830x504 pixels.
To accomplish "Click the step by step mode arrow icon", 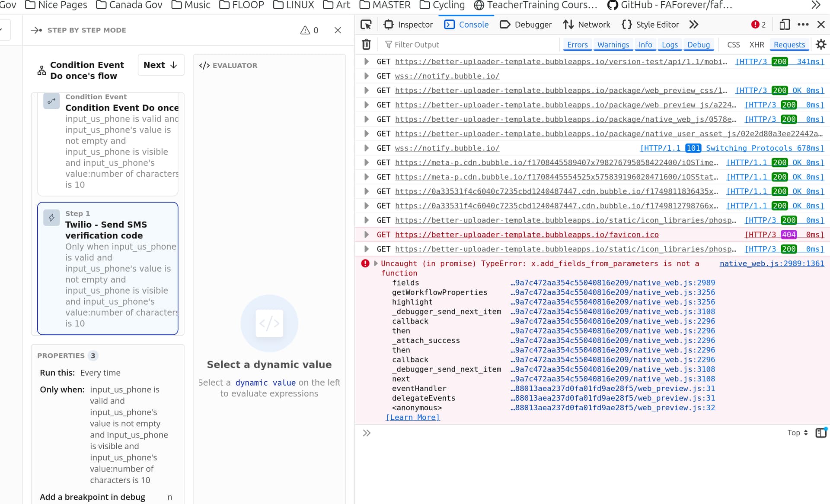I will pyautogui.click(x=36, y=30).
